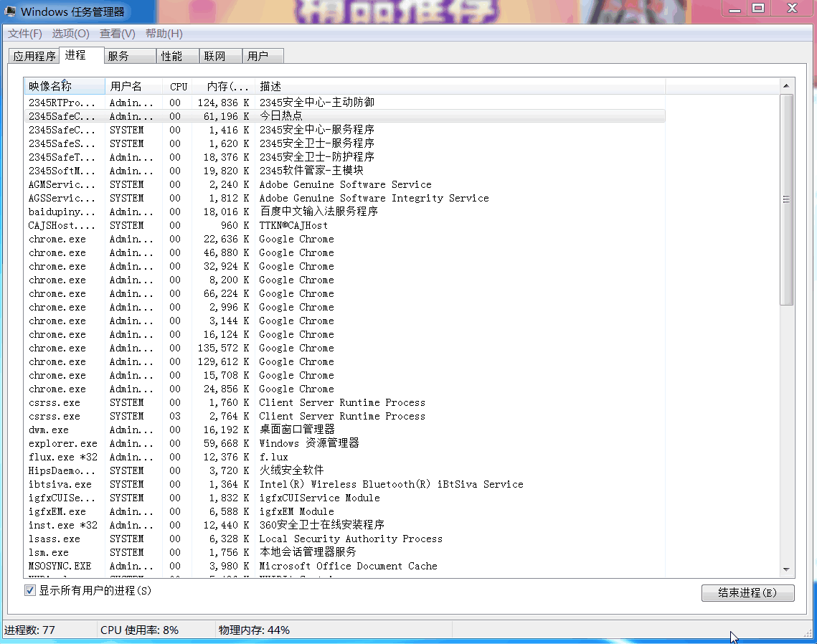Click the vertical scrollbar thumb

[787, 199]
